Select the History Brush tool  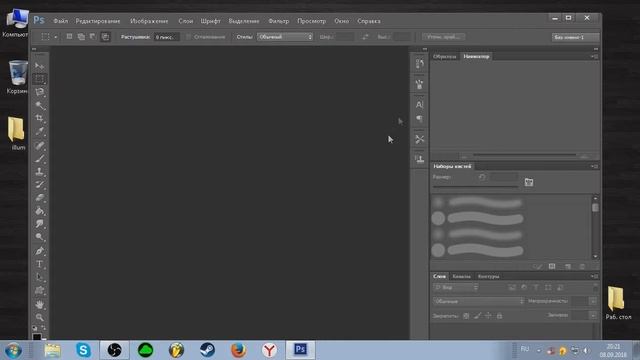[x=40, y=184]
